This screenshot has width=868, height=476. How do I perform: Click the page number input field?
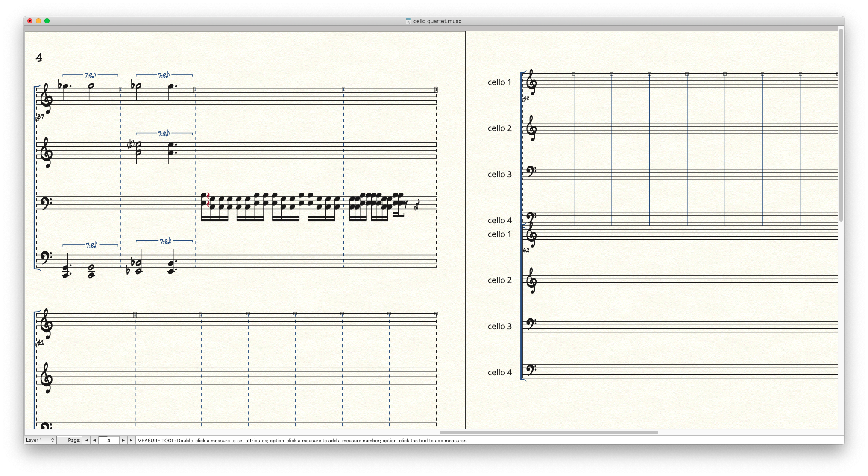108,440
